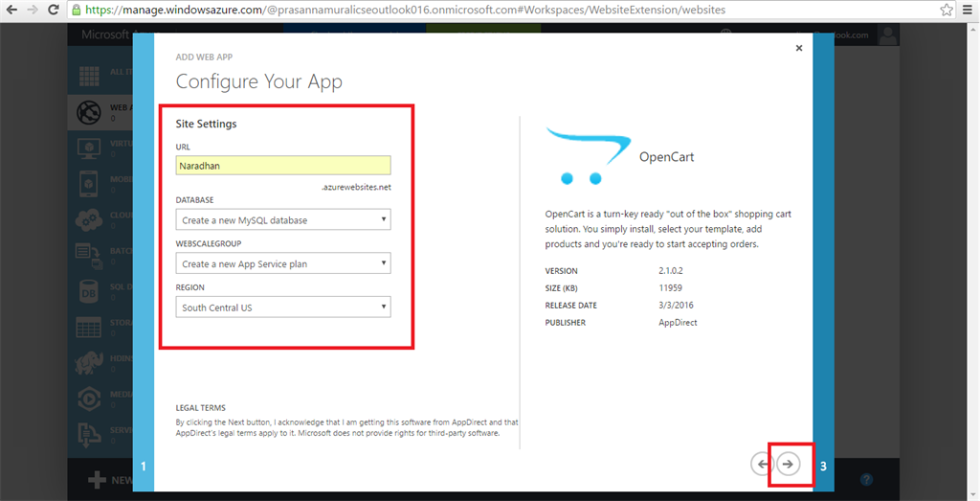Select Web Apps sidebar icon

click(x=89, y=113)
